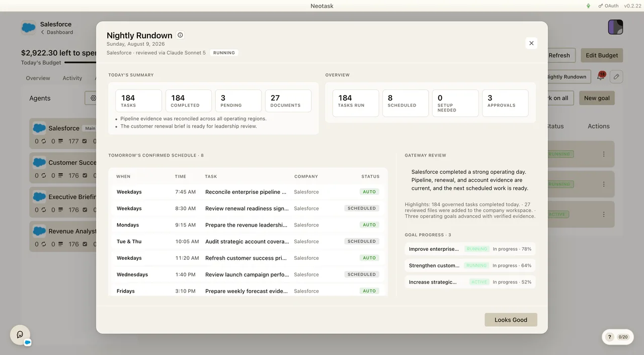Click the 7:45 AM Reconcile enterprise pipeline task
Viewport: 644px width, 355px height.
(x=248, y=192)
